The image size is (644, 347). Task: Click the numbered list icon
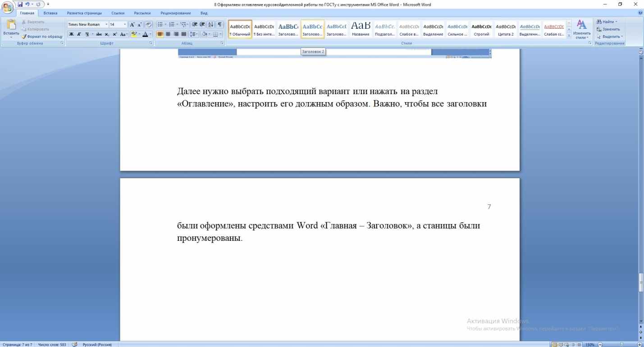[x=171, y=25]
